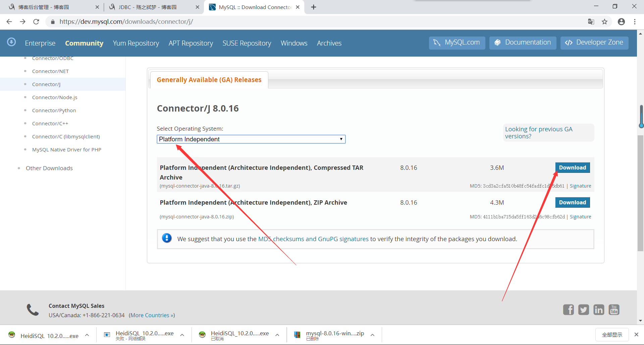644x345 pixels.
Task: Open Looking for previous GA versions link
Action: (539, 133)
